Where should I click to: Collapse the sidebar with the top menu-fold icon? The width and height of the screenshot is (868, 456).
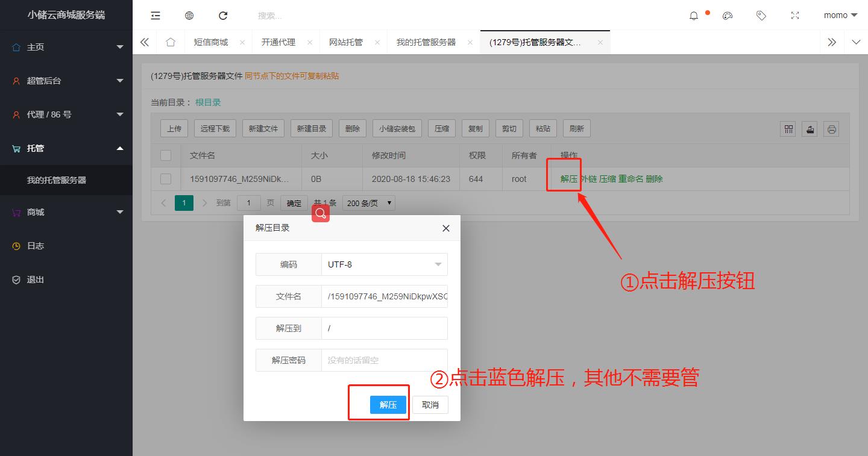[x=156, y=16]
